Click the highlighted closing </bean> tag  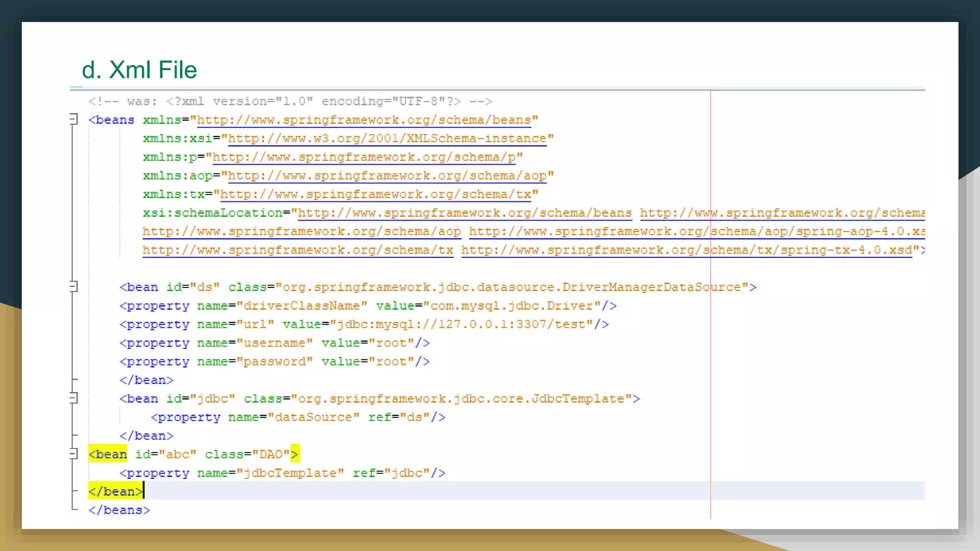[x=115, y=492]
